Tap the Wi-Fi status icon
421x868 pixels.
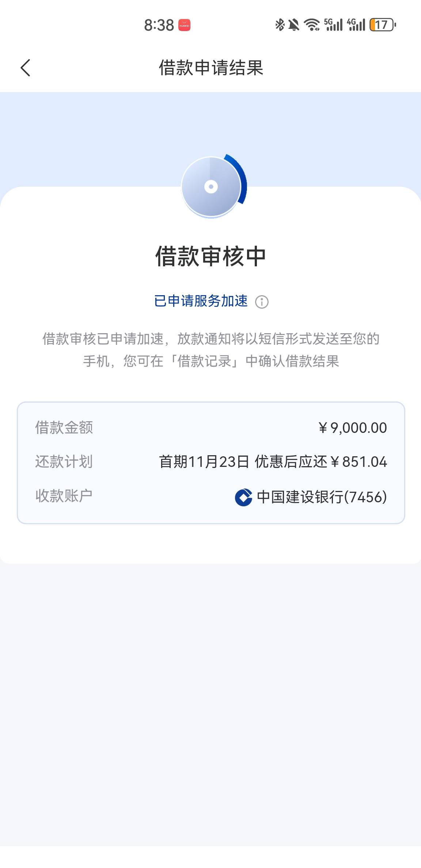(x=312, y=25)
